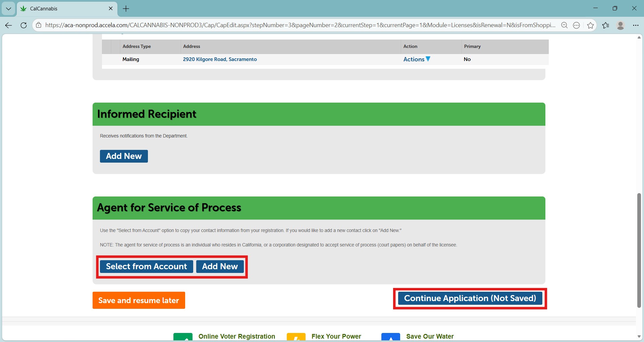Click the Address Type column header
The image size is (644, 342).
(137, 47)
